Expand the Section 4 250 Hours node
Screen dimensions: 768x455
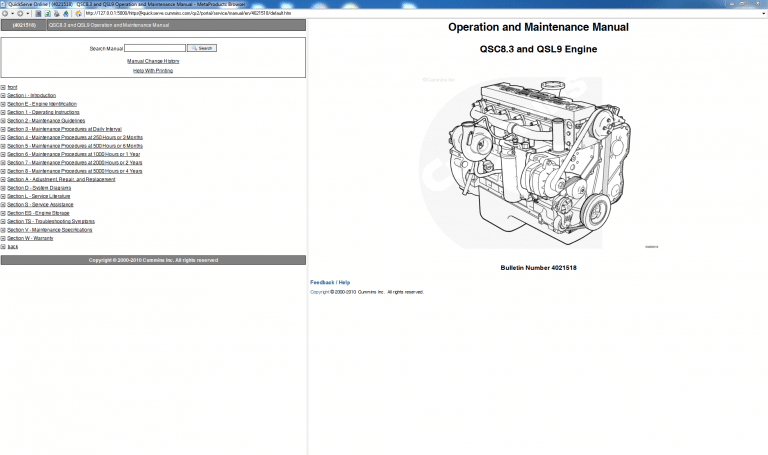pos(3,138)
